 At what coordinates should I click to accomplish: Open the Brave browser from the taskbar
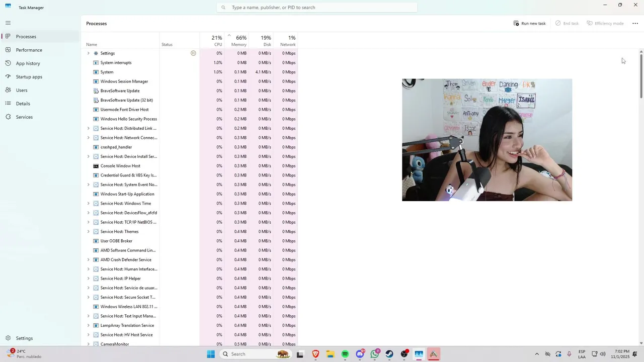pos(315,354)
